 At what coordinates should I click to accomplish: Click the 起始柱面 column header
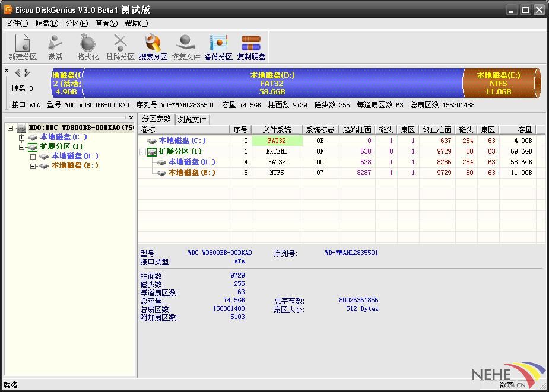(357, 130)
